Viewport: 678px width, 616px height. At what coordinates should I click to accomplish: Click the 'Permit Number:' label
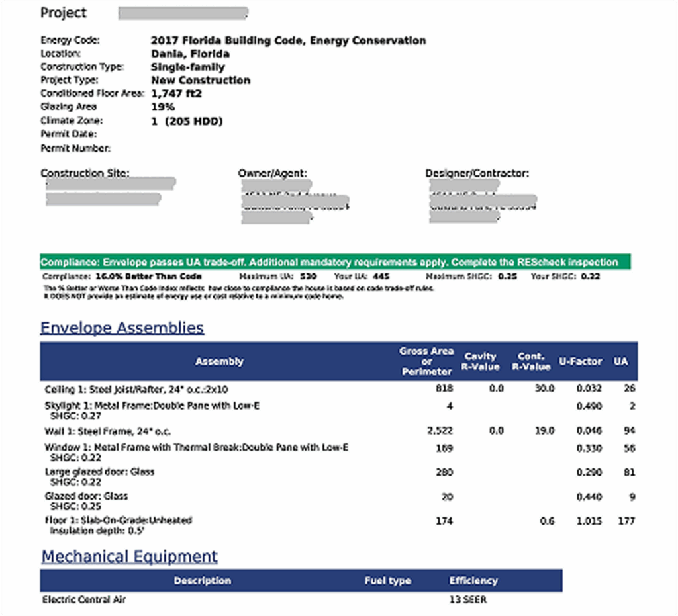click(x=75, y=148)
